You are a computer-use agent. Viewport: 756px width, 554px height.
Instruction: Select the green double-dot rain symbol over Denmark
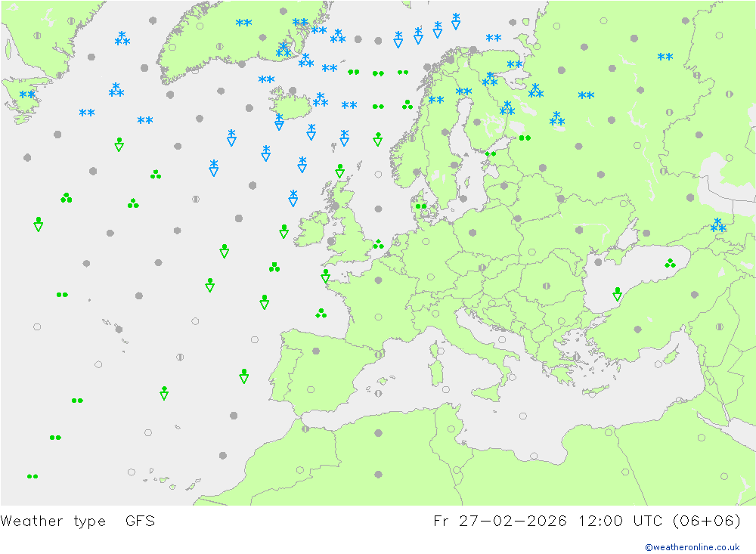click(421, 206)
